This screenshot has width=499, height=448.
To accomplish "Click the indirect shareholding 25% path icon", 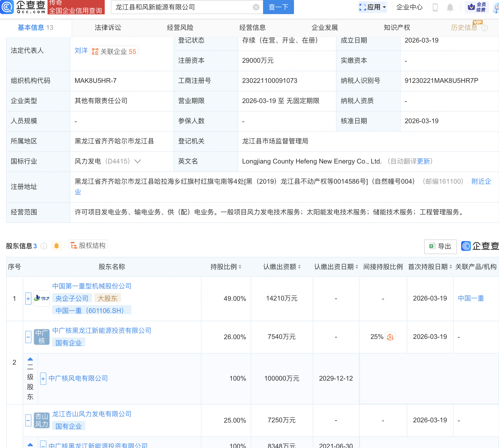I will point(390,337).
